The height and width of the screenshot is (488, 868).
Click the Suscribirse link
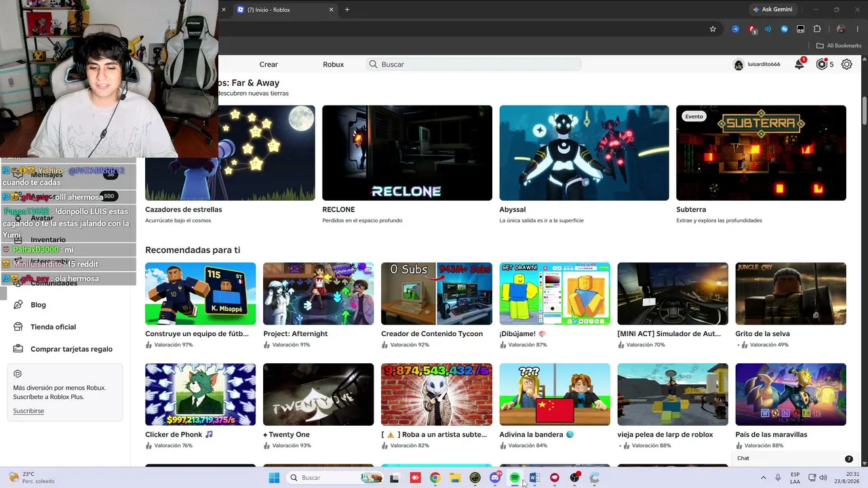click(x=28, y=411)
